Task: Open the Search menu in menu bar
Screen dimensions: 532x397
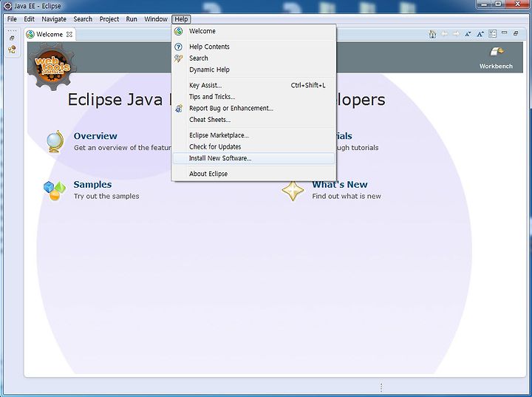Action: pyautogui.click(x=83, y=19)
